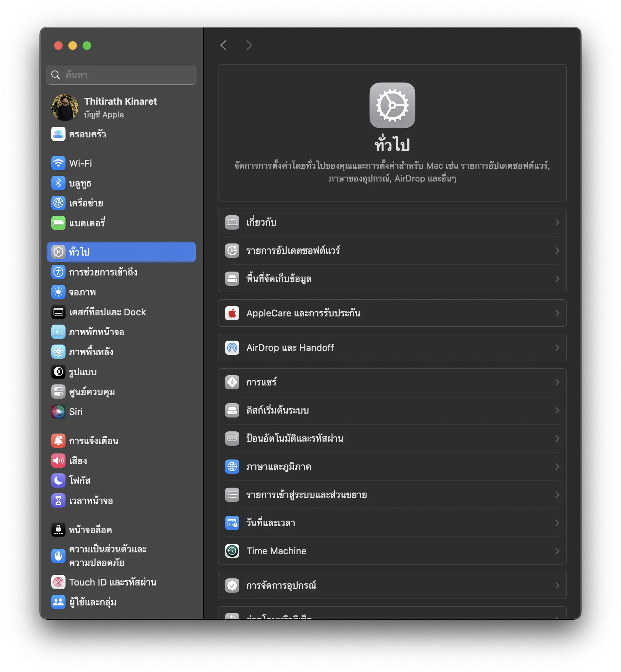Expand รายการอัปเดตซอฟต์แวร์ row chevron
This screenshot has height=672, width=621.
click(557, 251)
